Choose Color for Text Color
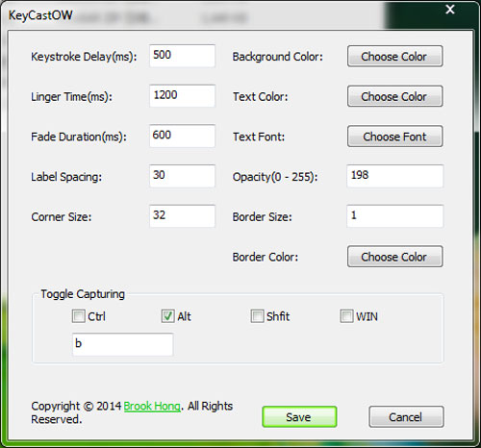This screenshot has height=448, width=481. 395,96
